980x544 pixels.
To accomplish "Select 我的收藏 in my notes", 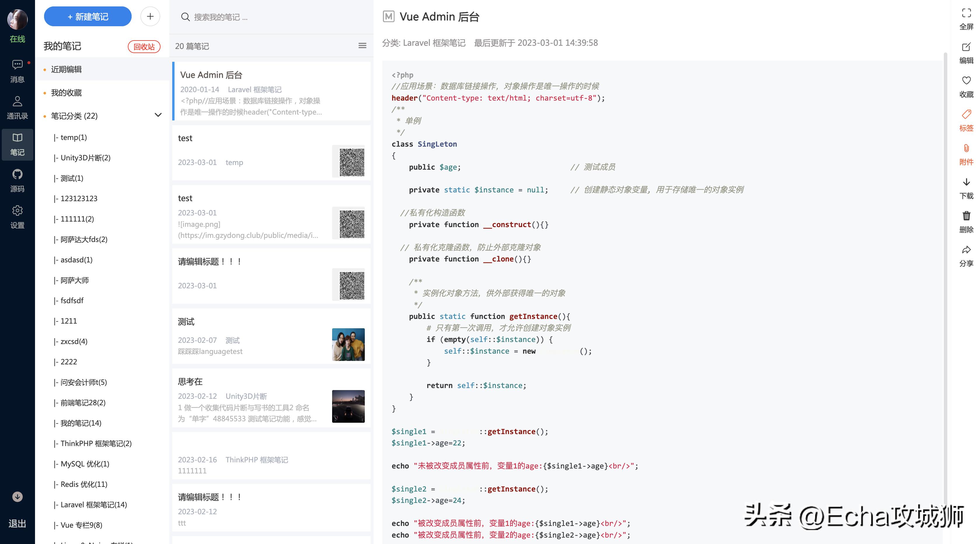I will 66,93.
